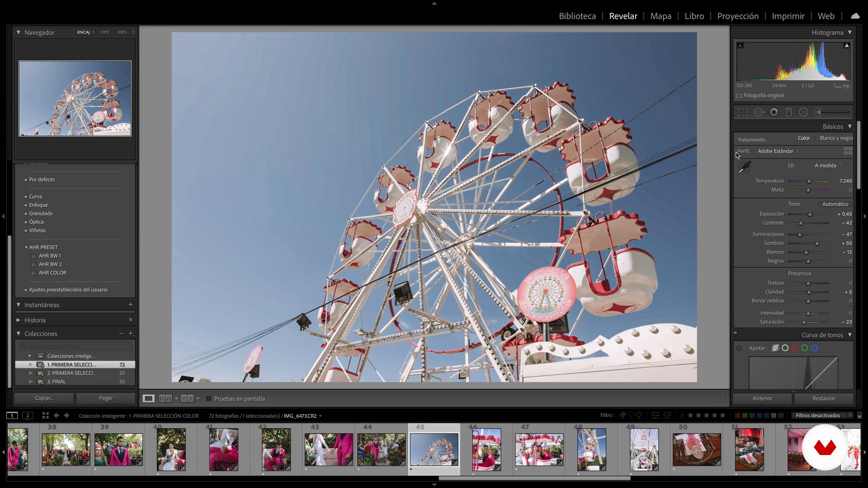Toggle shadow clipping indicator in histogram
The width and height of the screenshot is (868, 488).
tap(740, 45)
